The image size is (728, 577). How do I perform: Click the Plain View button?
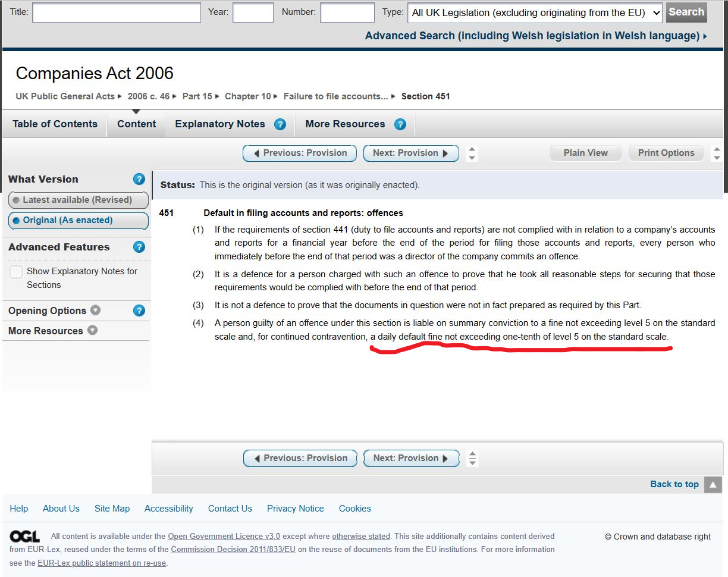(585, 153)
